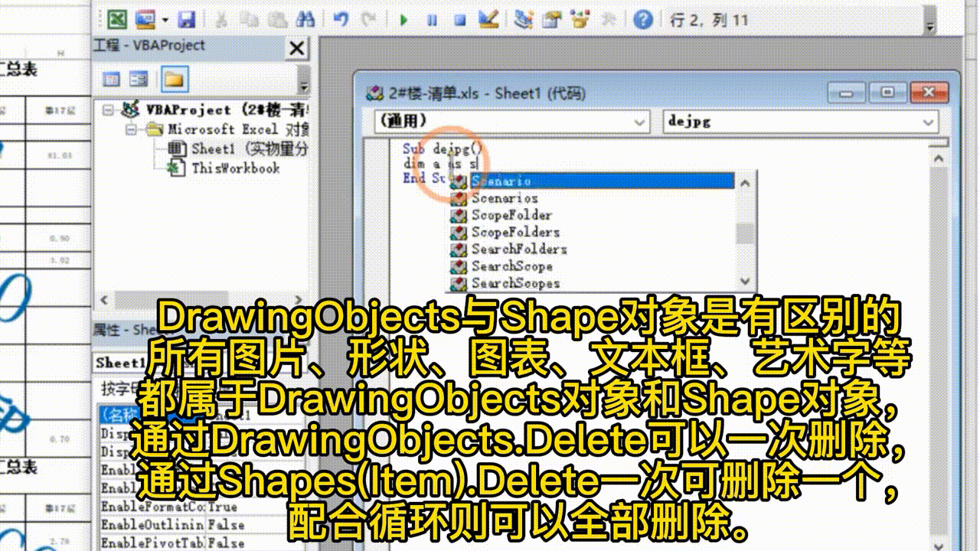Screen dimensions: 980x551
Task: Open the Properties Window toolbar icon
Action: 552,19
